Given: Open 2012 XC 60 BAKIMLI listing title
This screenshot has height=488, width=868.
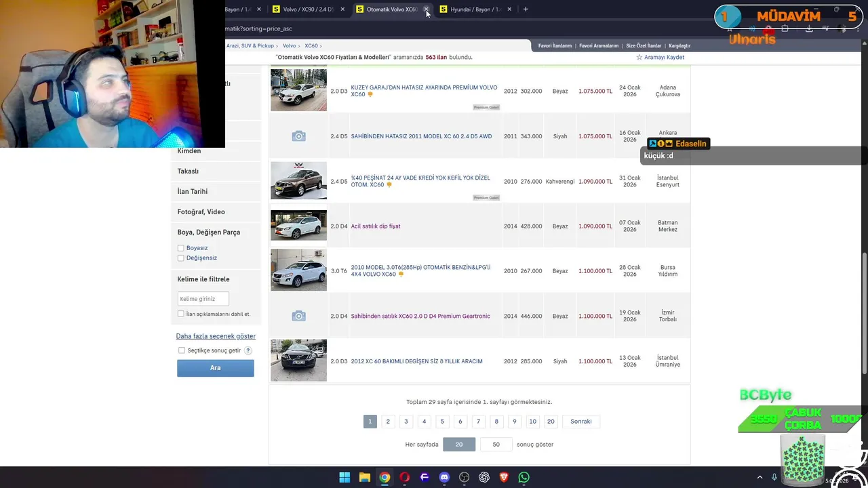Looking at the screenshot, I should [416, 361].
